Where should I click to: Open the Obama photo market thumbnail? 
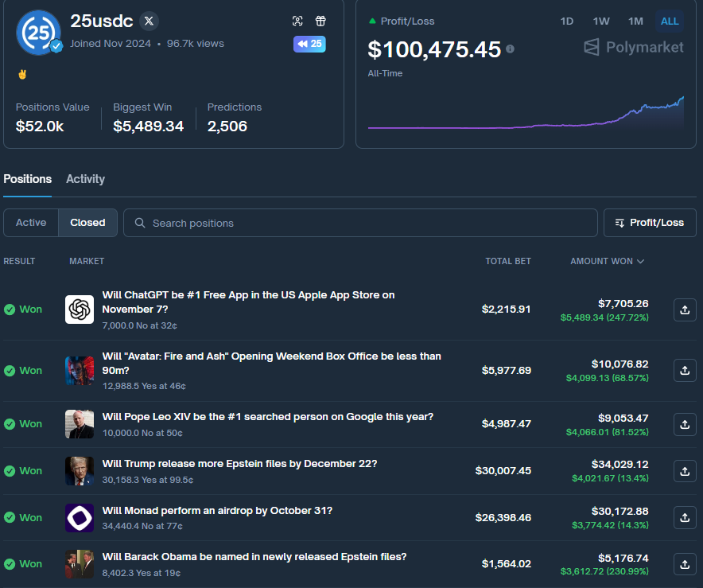tap(80, 564)
